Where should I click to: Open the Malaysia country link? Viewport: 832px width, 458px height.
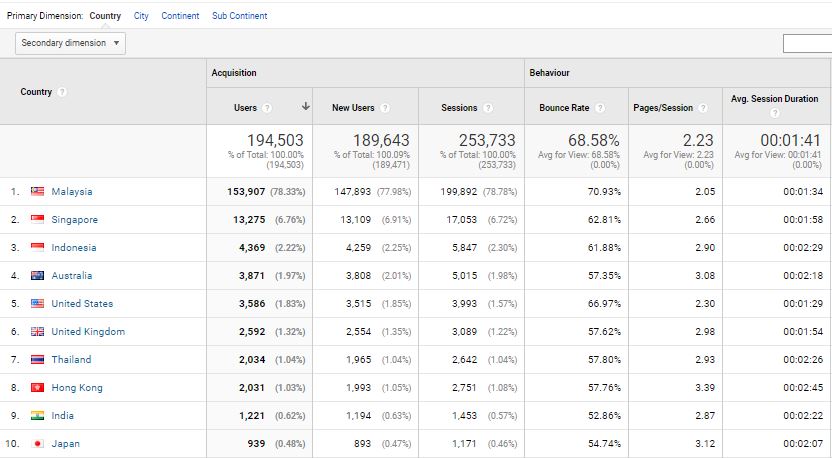tap(72, 192)
